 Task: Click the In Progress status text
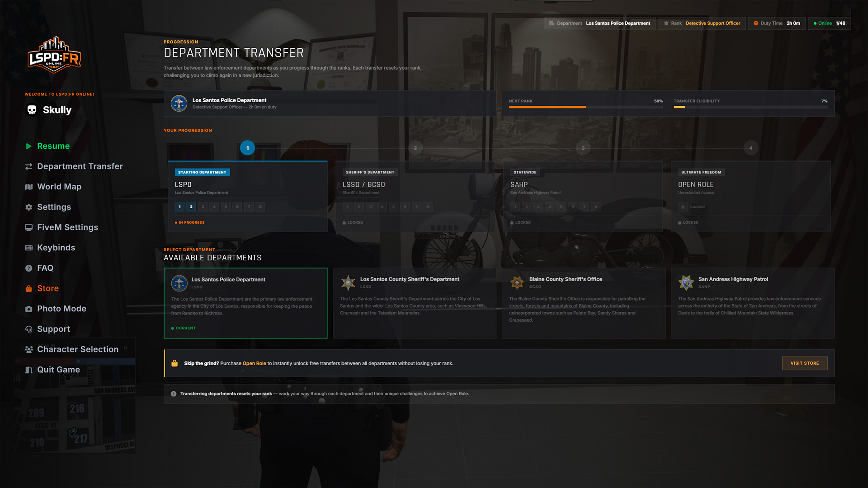(191, 222)
